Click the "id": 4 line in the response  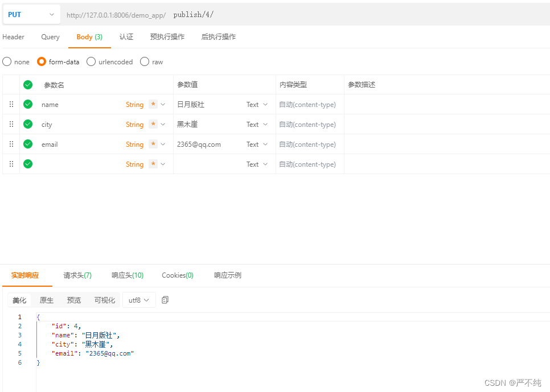(x=66, y=326)
